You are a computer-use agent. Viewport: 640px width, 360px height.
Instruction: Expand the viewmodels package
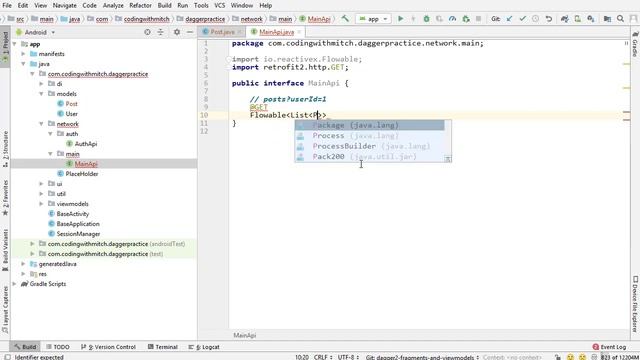41,204
